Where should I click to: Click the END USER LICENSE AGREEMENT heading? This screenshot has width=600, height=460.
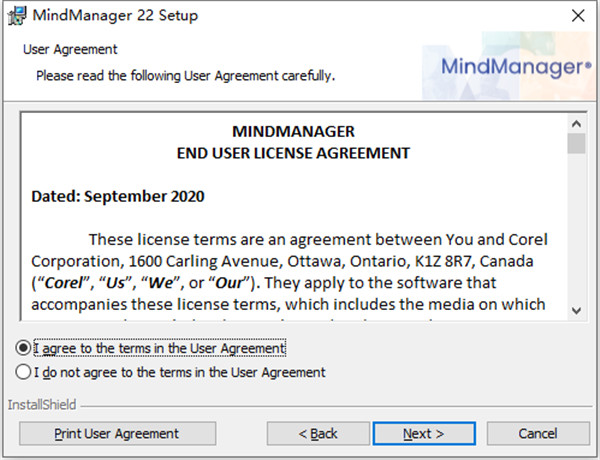pos(293,153)
